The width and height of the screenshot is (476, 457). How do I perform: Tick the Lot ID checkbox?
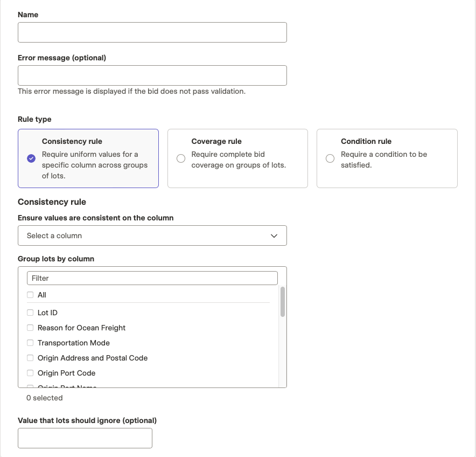pos(30,313)
